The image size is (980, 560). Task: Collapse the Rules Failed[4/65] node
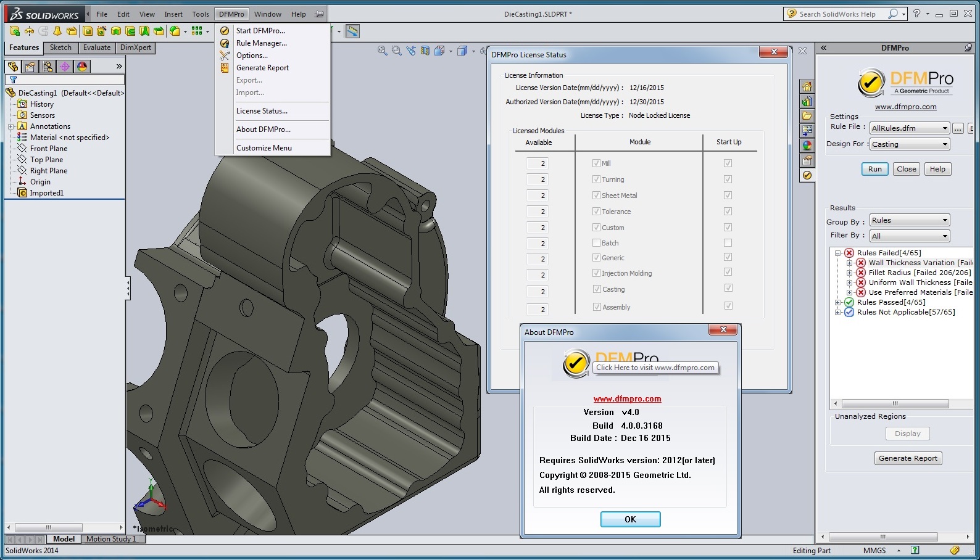(837, 253)
